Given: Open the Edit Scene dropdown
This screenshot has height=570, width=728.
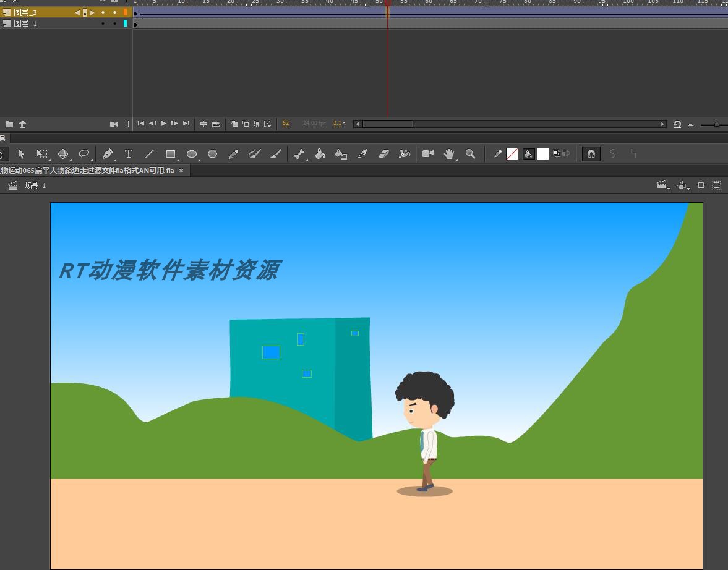Looking at the screenshot, I should point(663,185).
